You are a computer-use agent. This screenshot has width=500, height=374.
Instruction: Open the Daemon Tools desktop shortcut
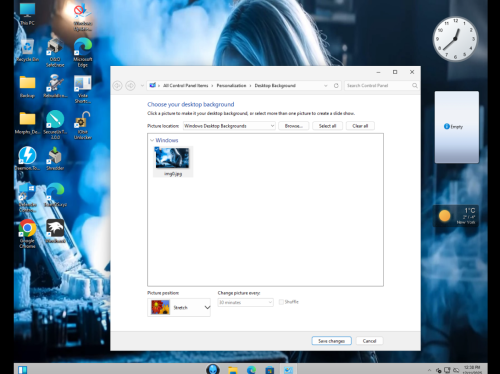point(27,159)
